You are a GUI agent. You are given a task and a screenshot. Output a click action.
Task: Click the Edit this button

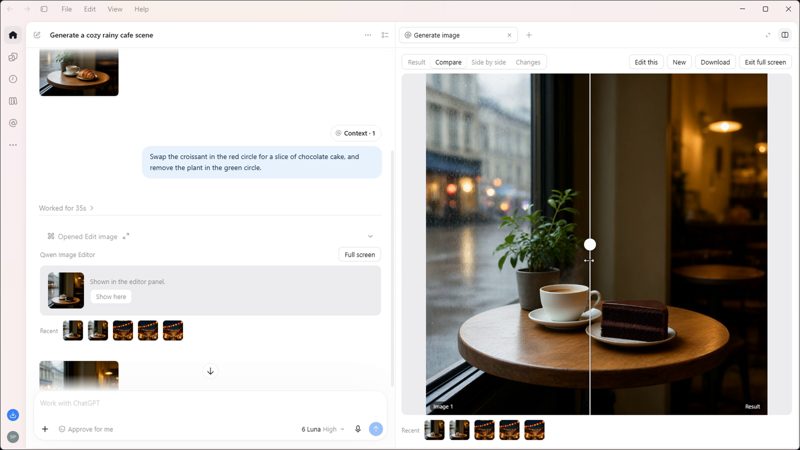[x=646, y=62]
